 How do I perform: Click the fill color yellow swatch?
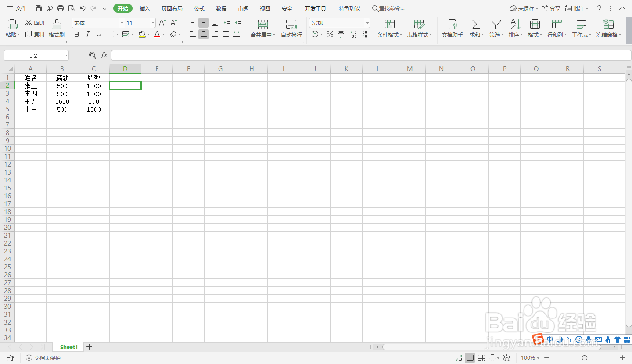142,34
